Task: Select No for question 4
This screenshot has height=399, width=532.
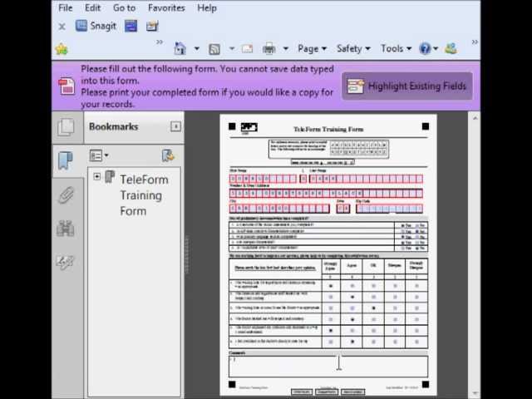Action: click(x=417, y=243)
